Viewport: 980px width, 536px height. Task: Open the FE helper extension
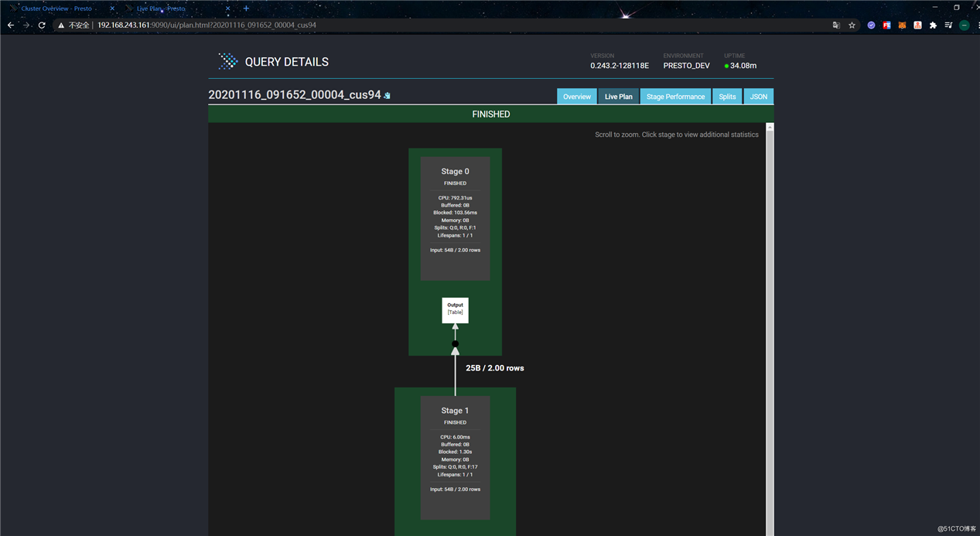pyautogui.click(x=886, y=26)
